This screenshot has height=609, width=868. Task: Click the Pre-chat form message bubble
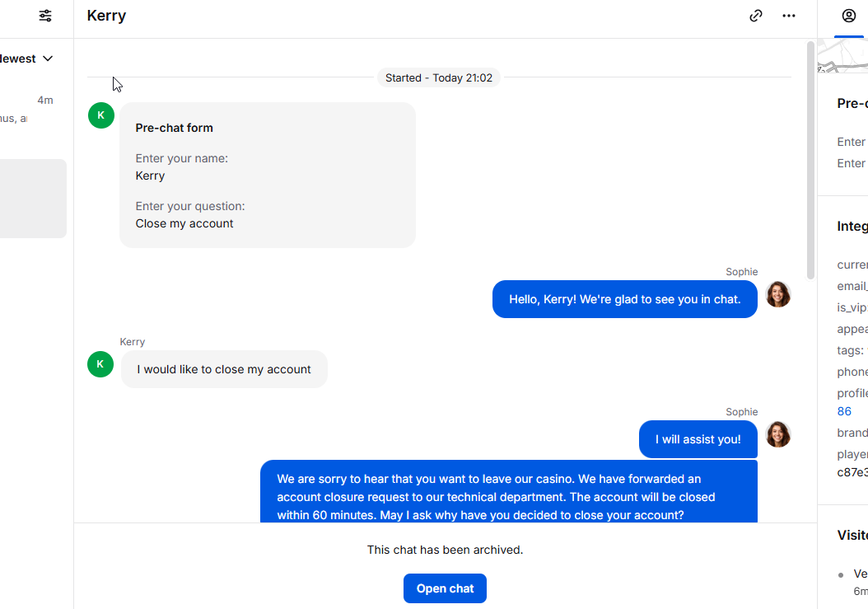coord(268,175)
